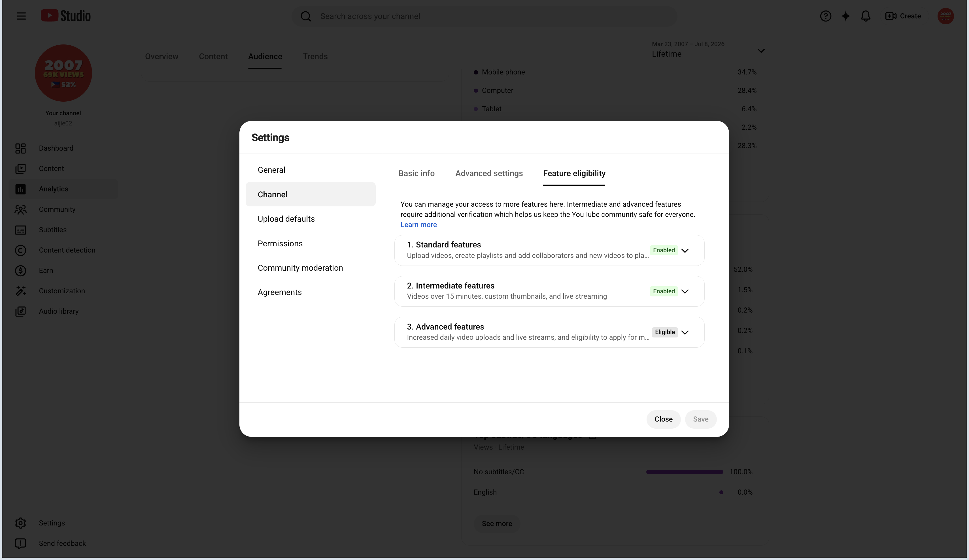The width and height of the screenshot is (969, 560).
Task: Open Content from the sidebar
Action: pos(63,168)
